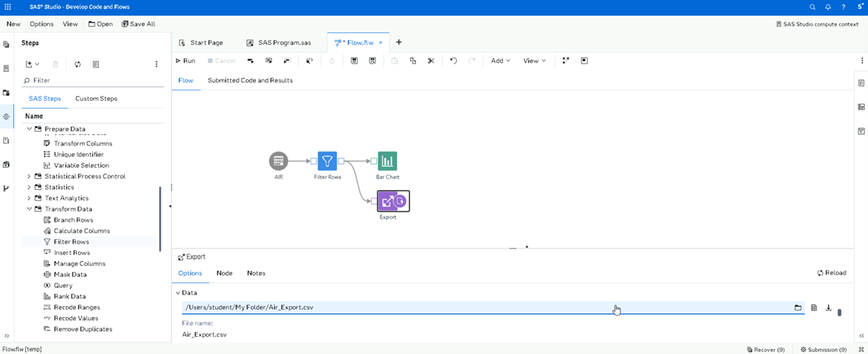
Task: Open table view icon beside path
Action: click(814, 308)
